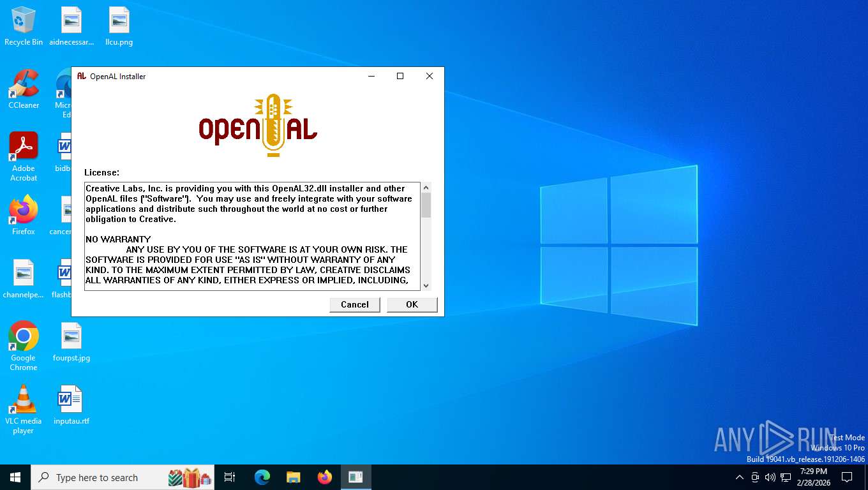Click inside the license text box
Screen dimensions: 868x490
(253, 237)
